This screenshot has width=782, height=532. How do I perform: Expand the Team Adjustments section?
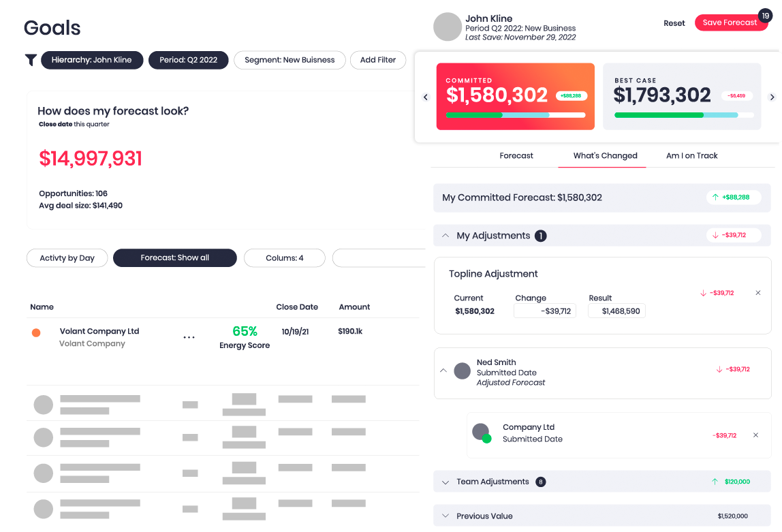pos(446,482)
